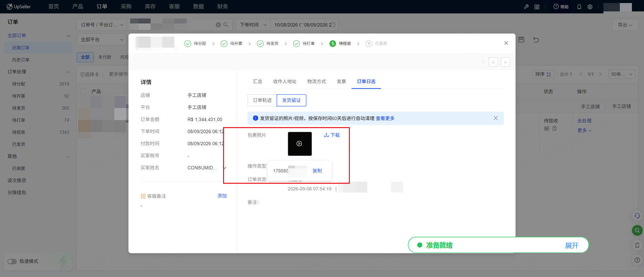Open the 下单时间 dropdown

click(253, 25)
